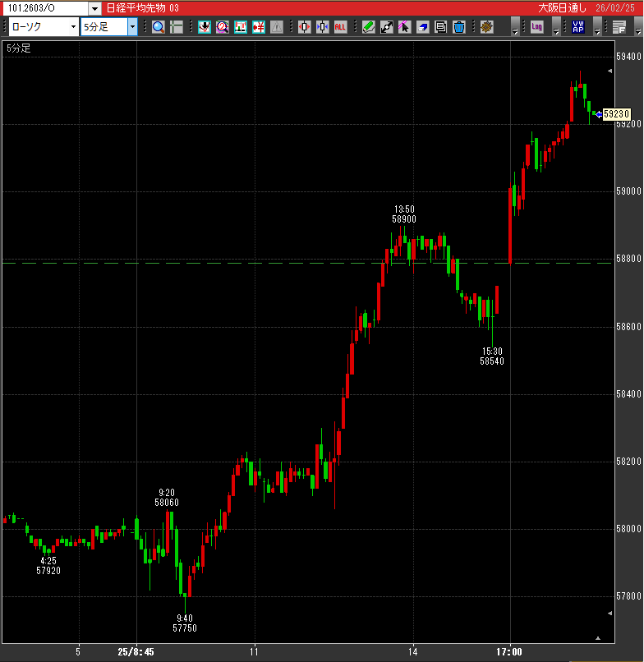
Task: Expand the toolbar overflow arrow left of Log
Action: [515, 27]
